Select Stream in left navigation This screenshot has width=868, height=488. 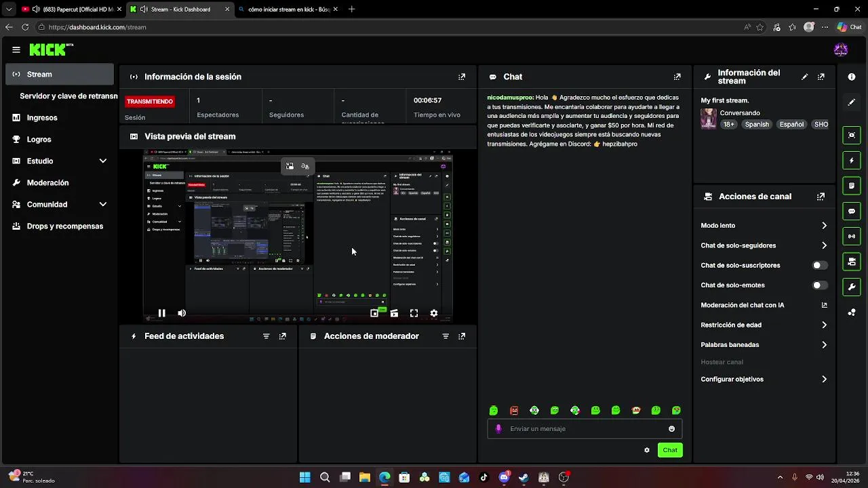(60, 75)
